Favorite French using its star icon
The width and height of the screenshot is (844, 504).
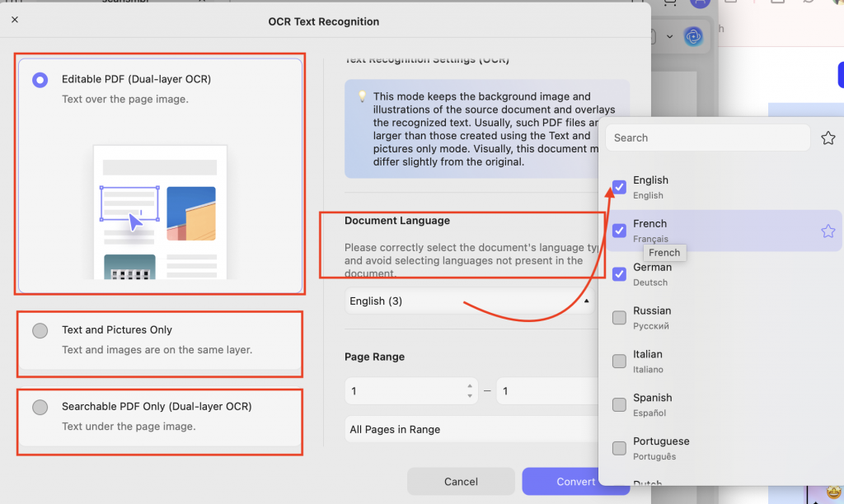point(828,231)
